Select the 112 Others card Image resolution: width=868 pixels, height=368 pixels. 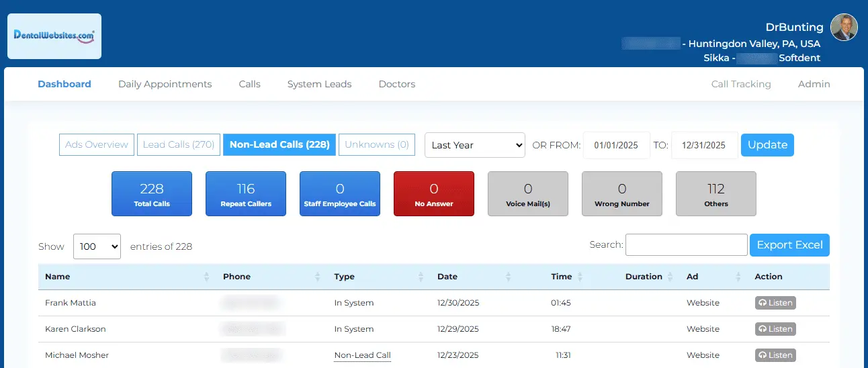click(716, 194)
